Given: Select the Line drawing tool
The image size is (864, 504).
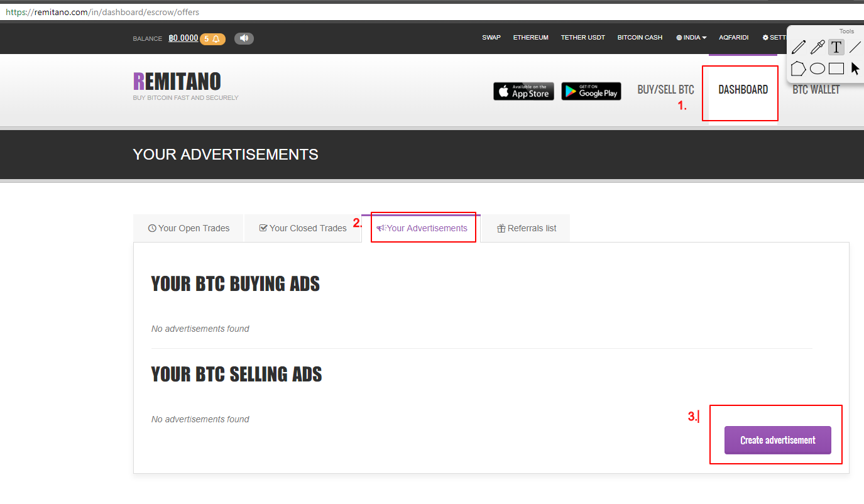Looking at the screenshot, I should pyautogui.click(x=855, y=47).
